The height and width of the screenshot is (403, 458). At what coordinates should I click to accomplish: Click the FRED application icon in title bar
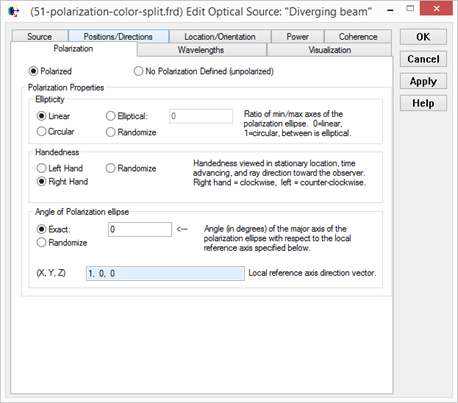pos(14,12)
